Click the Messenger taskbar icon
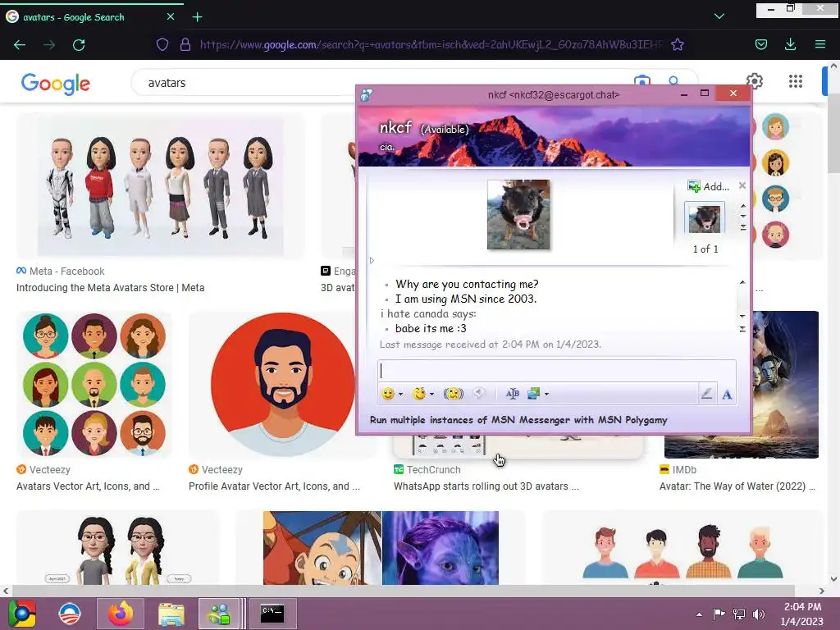Screen dimensions: 840x630 [219, 614]
